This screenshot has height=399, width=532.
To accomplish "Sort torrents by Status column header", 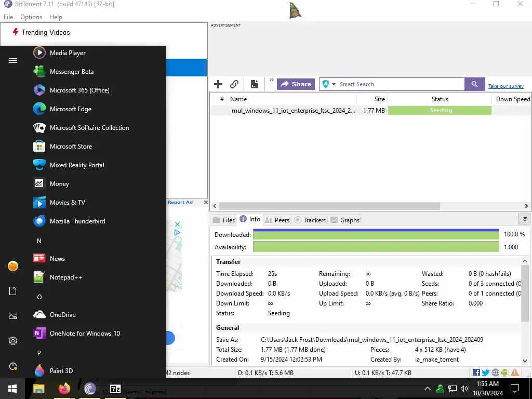I will 440,99.
